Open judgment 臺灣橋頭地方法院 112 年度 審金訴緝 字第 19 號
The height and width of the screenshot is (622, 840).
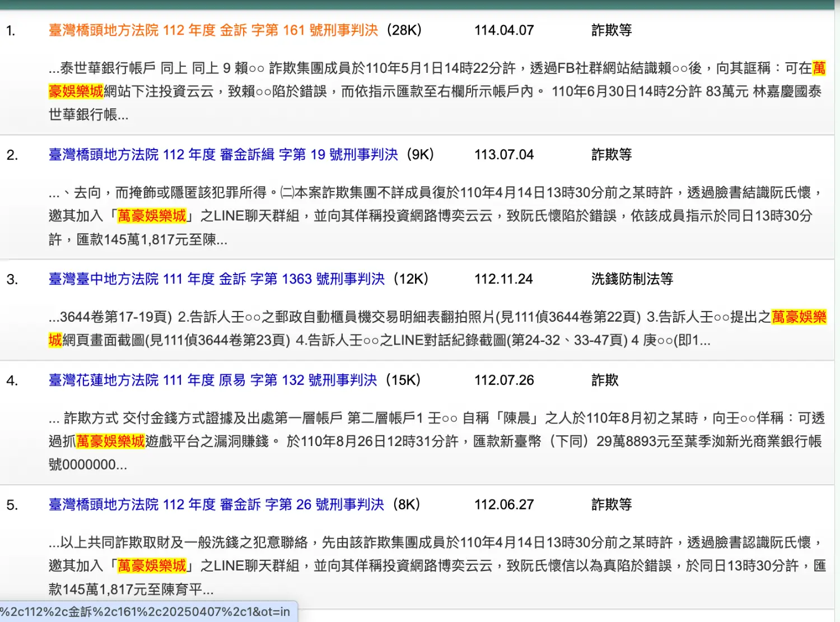pos(224,155)
